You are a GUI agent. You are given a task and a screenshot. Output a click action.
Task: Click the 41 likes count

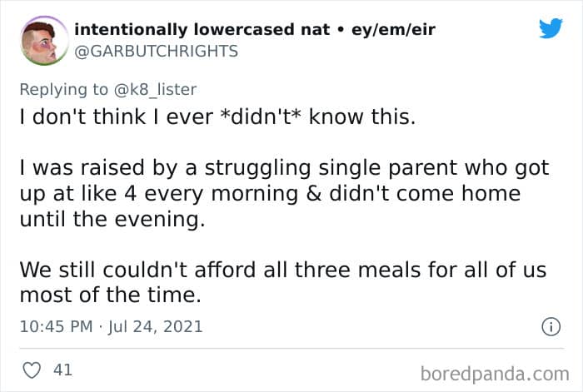[62, 370]
